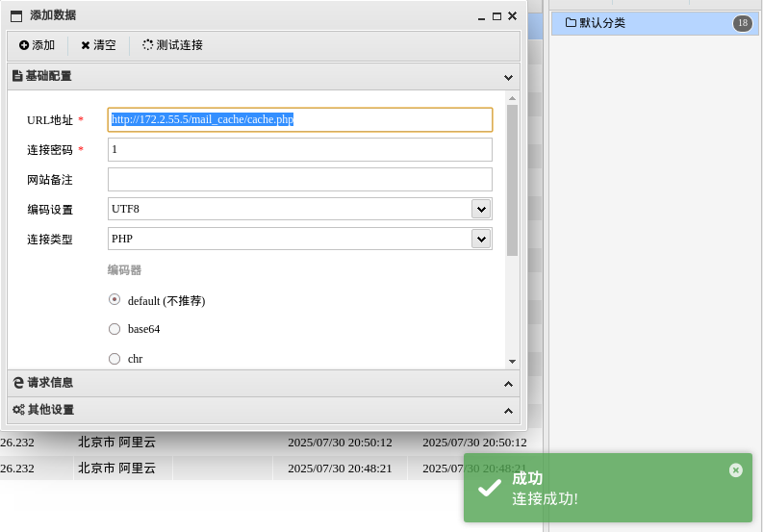Select the base64 encoder radio button
This screenshot has height=532, width=763.
(x=114, y=329)
